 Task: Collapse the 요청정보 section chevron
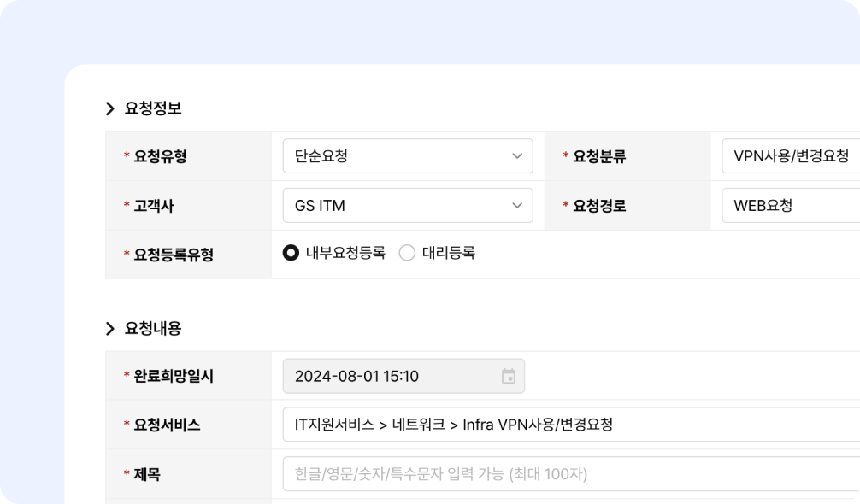pyautogui.click(x=110, y=108)
